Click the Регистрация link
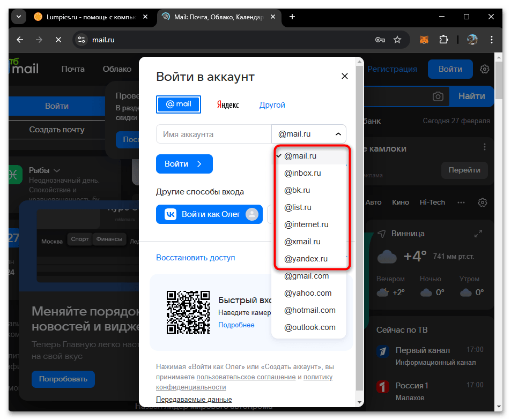This screenshot has height=420, width=511. pyautogui.click(x=392, y=69)
